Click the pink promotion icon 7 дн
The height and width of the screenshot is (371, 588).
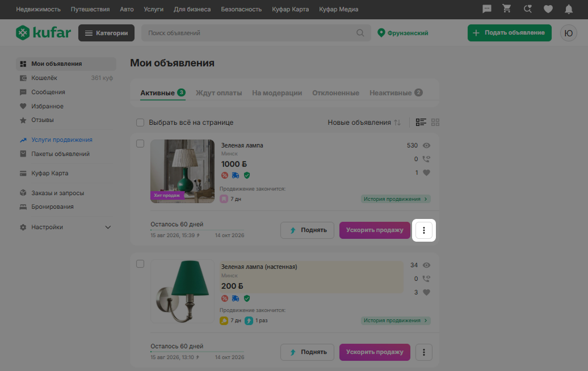point(224,199)
